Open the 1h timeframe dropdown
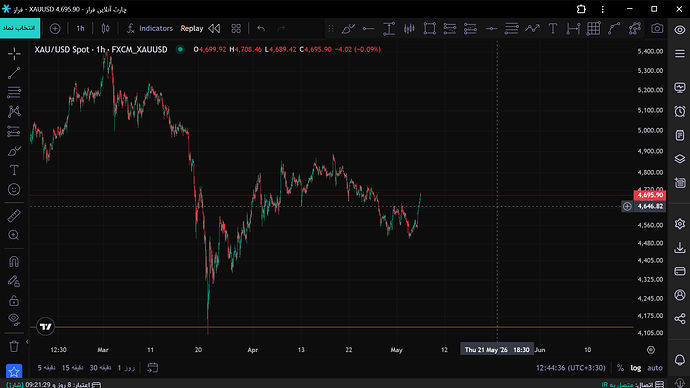The height and width of the screenshot is (388, 690). click(81, 29)
